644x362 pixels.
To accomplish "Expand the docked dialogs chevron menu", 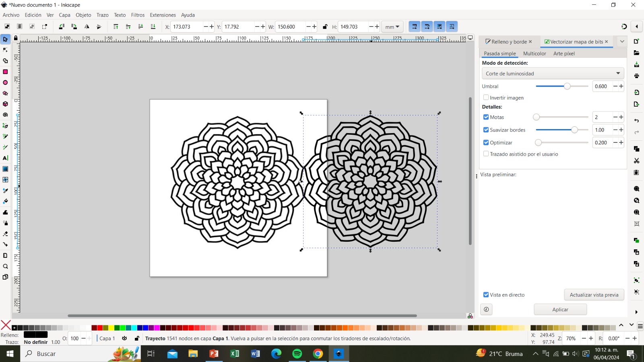I will (622, 41).
